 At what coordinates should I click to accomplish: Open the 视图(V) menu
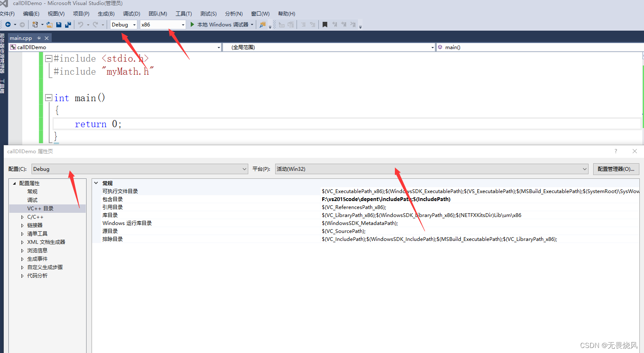coord(56,14)
